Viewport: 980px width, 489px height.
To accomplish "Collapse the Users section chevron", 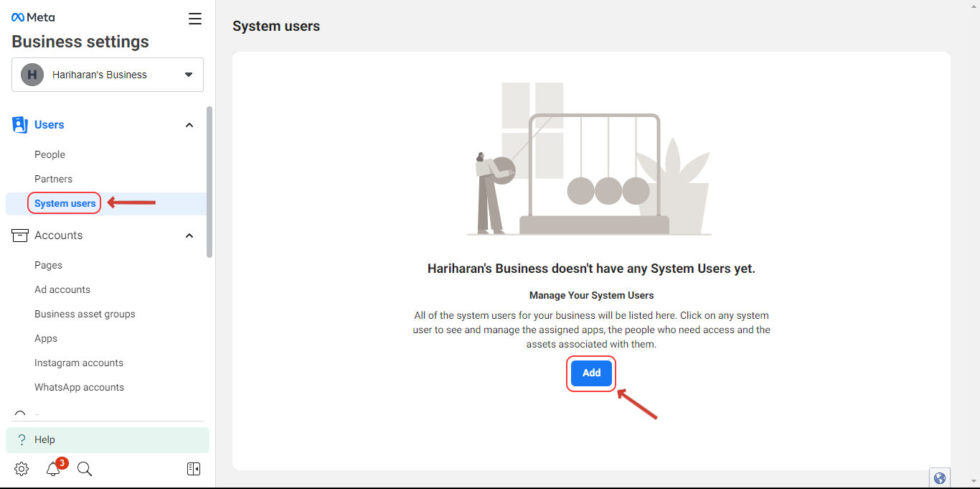I will tap(189, 125).
